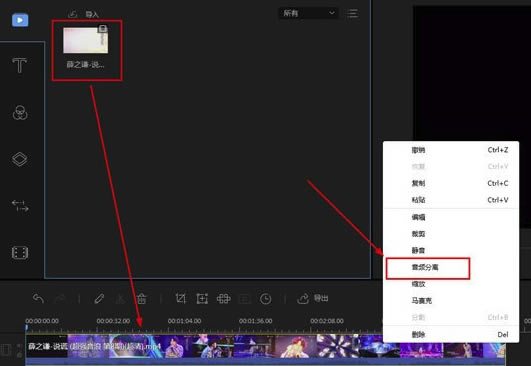Switch media list view layout icon
This screenshot has width=531, height=366.
pyautogui.click(x=353, y=14)
